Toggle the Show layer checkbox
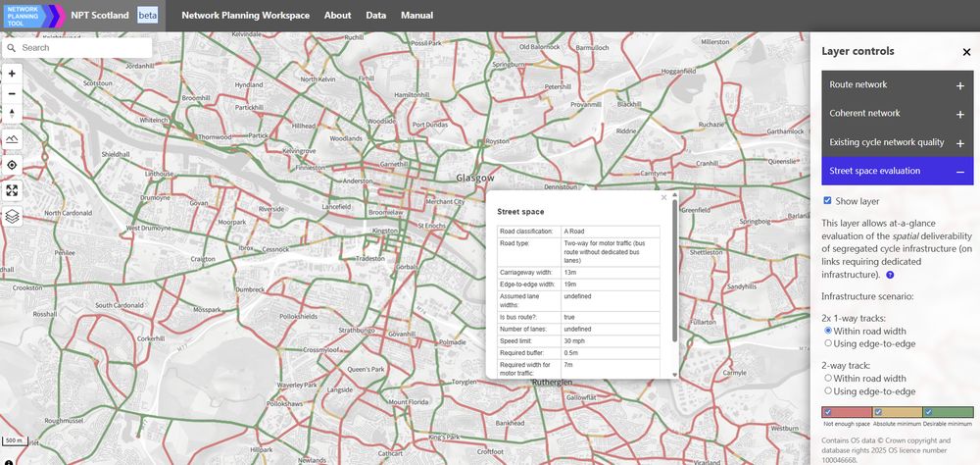This screenshot has height=465, width=980. [827, 200]
